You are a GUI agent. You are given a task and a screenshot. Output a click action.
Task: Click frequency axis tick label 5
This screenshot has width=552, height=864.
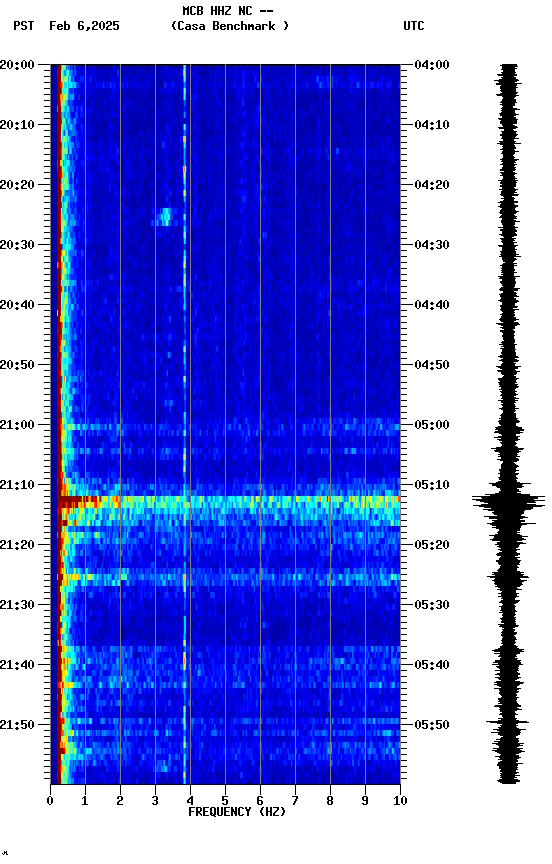coord(225,801)
